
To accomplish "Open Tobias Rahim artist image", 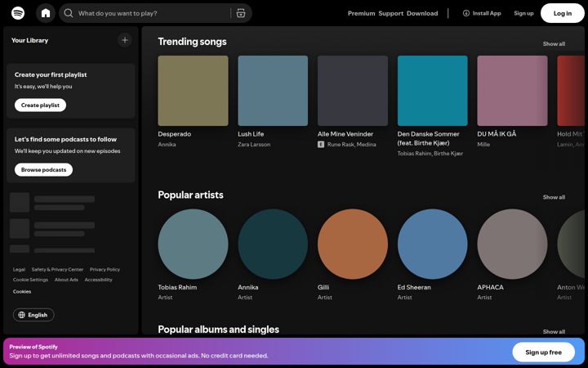I will [193, 244].
